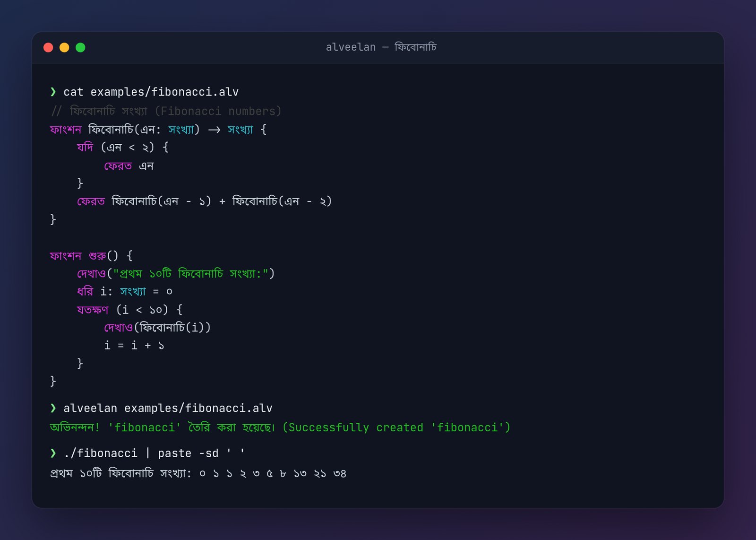
Task: Click the prompt arrow before 'alveelan examples'
Action: coord(53,408)
